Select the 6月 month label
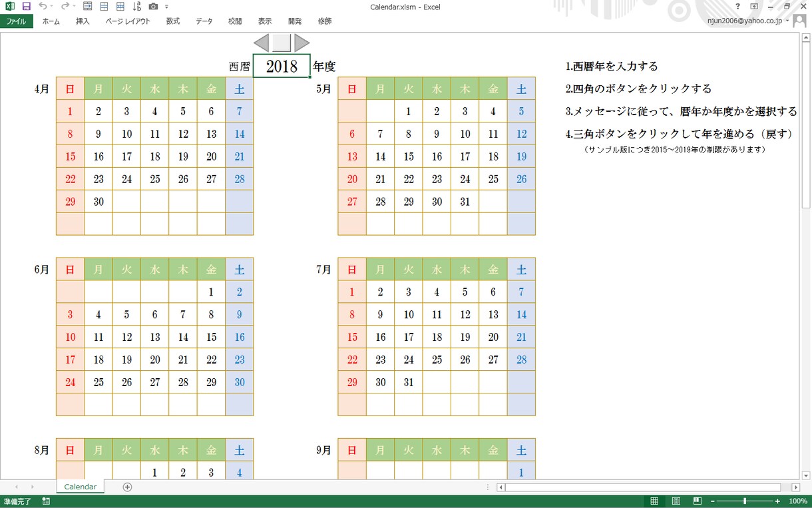This screenshot has height=508, width=812. (x=42, y=270)
